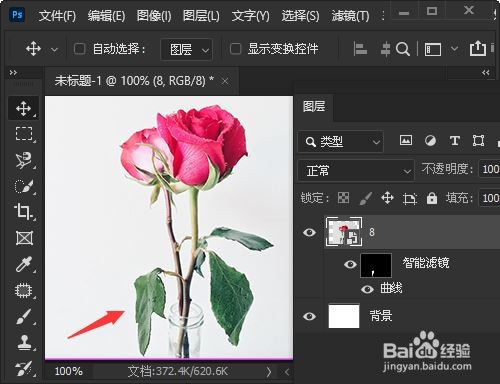Viewport: 500px width, 384px height.
Task: Hide the 背景 layer eye icon
Action: point(309,316)
